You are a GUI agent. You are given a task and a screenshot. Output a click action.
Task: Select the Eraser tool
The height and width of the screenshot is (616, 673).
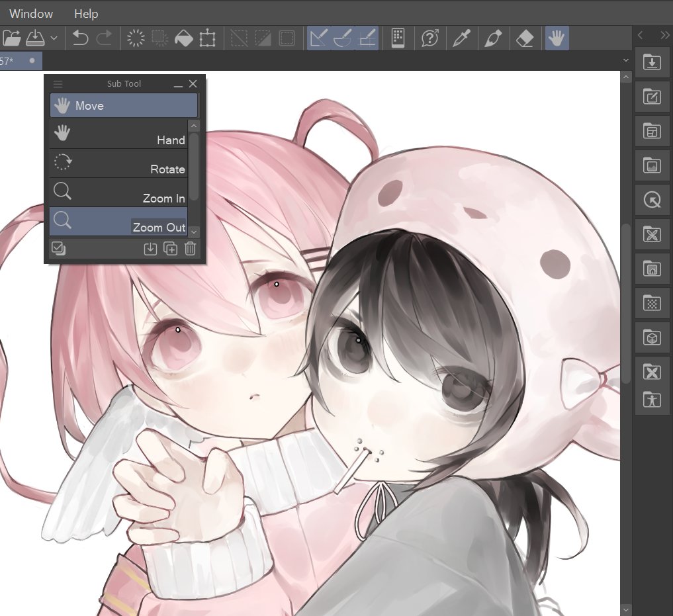pos(525,38)
